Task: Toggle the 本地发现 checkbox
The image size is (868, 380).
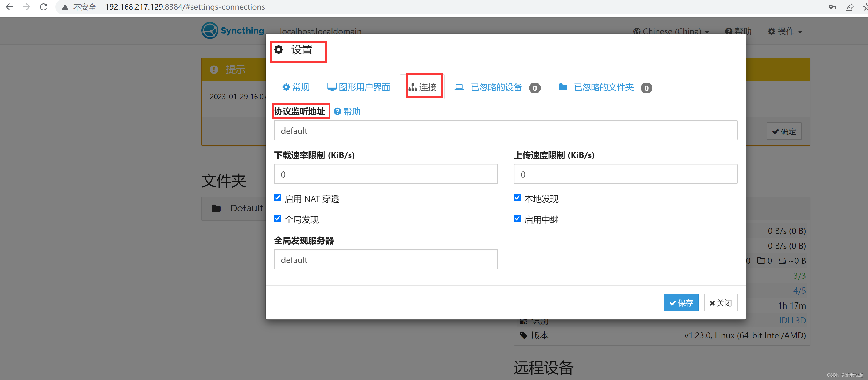Action: (x=517, y=198)
